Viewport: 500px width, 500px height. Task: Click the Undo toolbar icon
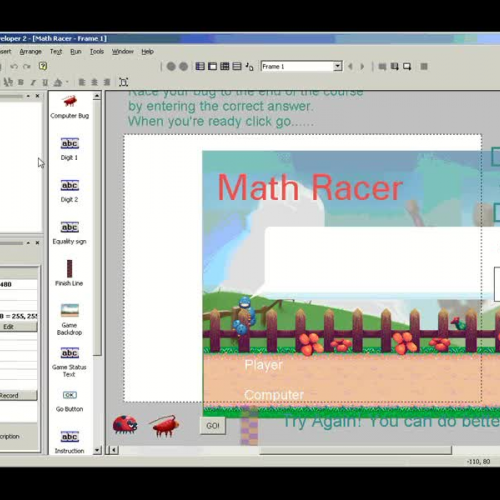click(14, 66)
